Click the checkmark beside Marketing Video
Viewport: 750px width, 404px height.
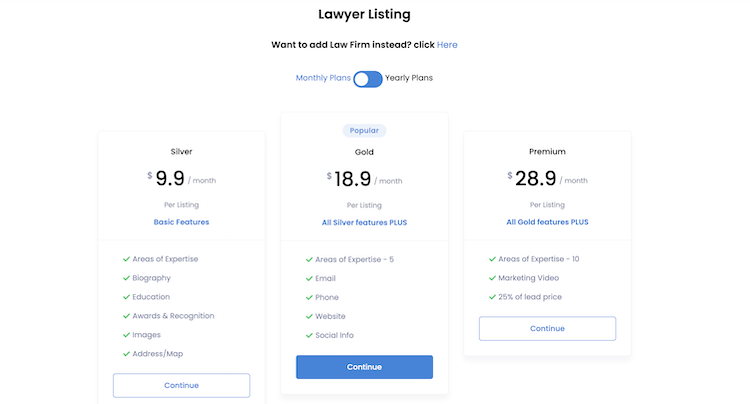491,278
